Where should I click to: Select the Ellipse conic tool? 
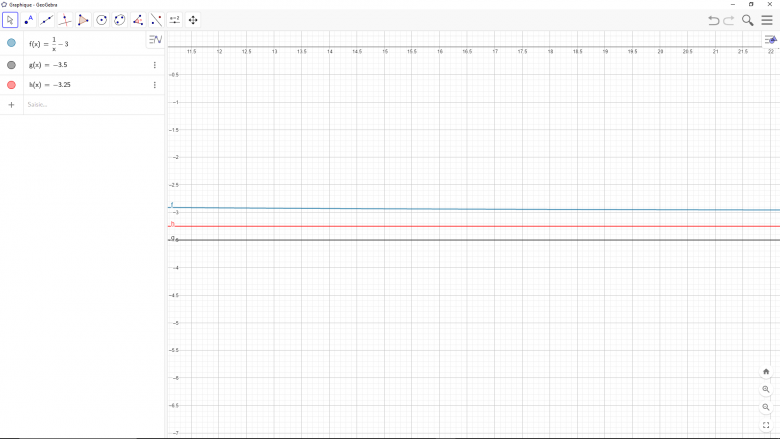coord(120,20)
